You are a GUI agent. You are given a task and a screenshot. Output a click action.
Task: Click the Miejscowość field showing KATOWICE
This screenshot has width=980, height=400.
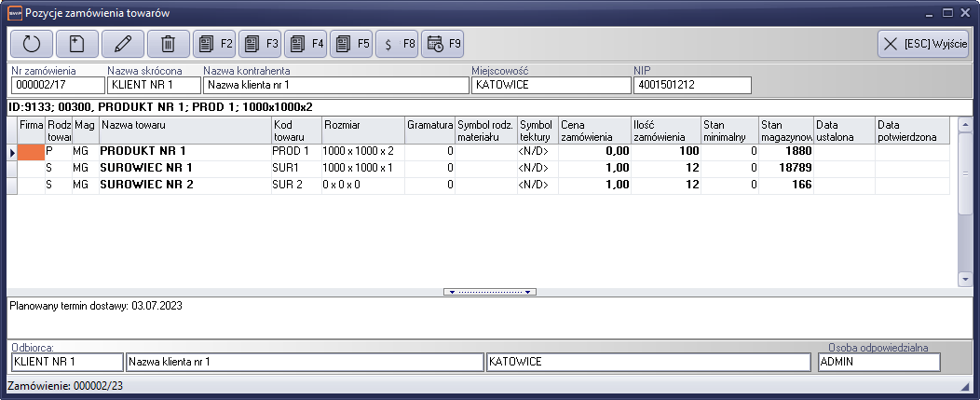pos(551,86)
